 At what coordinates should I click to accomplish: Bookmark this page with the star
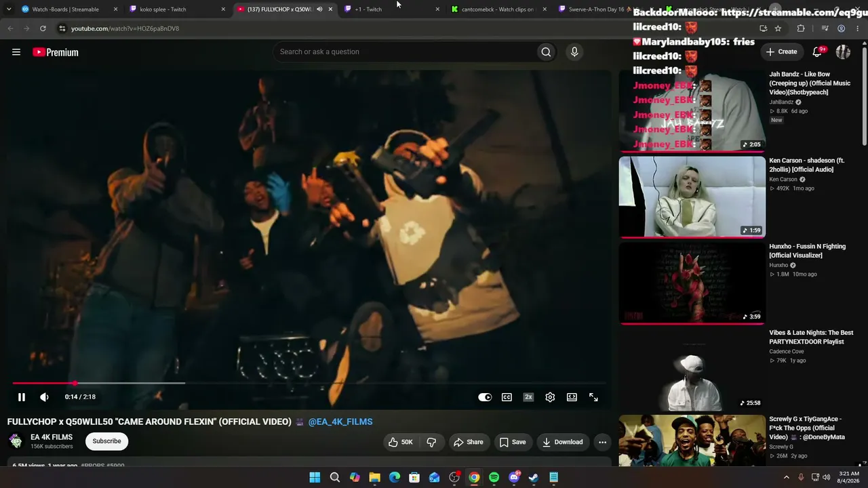pos(778,28)
